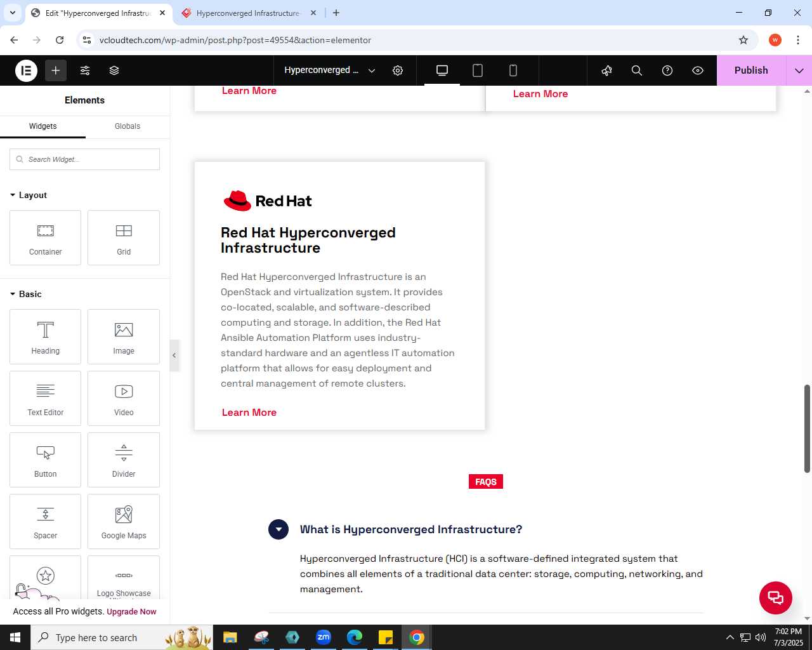The height and width of the screenshot is (650, 812).
Task: Click the page vertical scrollbar thumb
Action: [807, 428]
